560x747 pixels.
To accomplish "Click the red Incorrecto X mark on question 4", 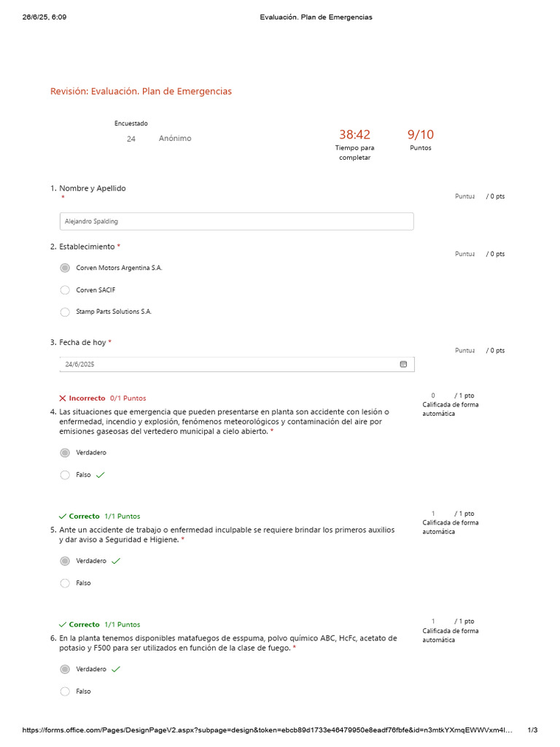I will tap(63, 398).
